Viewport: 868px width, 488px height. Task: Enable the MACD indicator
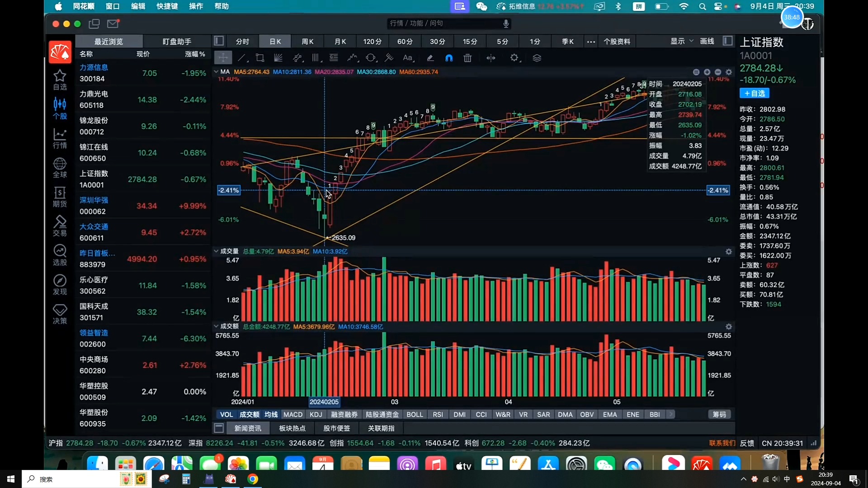click(293, 414)
